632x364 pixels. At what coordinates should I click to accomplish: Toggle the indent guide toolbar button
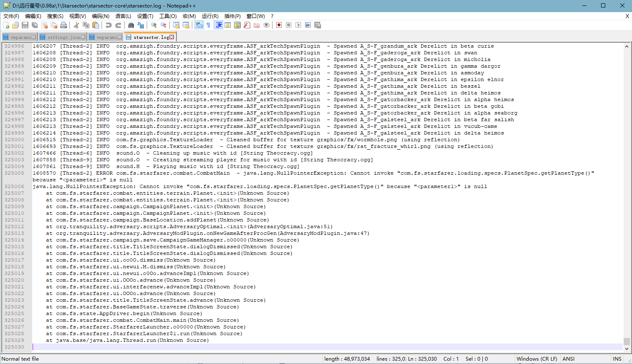(218, 25)
